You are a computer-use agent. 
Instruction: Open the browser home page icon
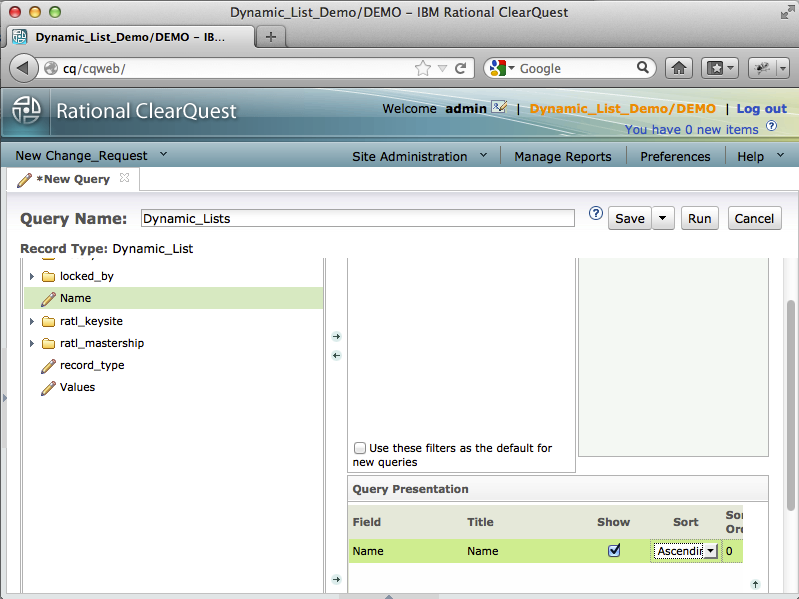679,68
